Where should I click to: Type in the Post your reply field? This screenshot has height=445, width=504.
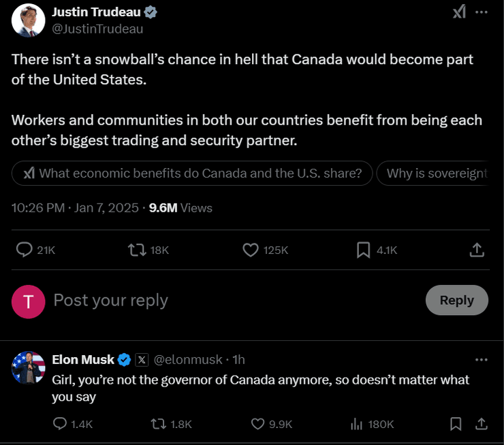[x=204, y=300]
